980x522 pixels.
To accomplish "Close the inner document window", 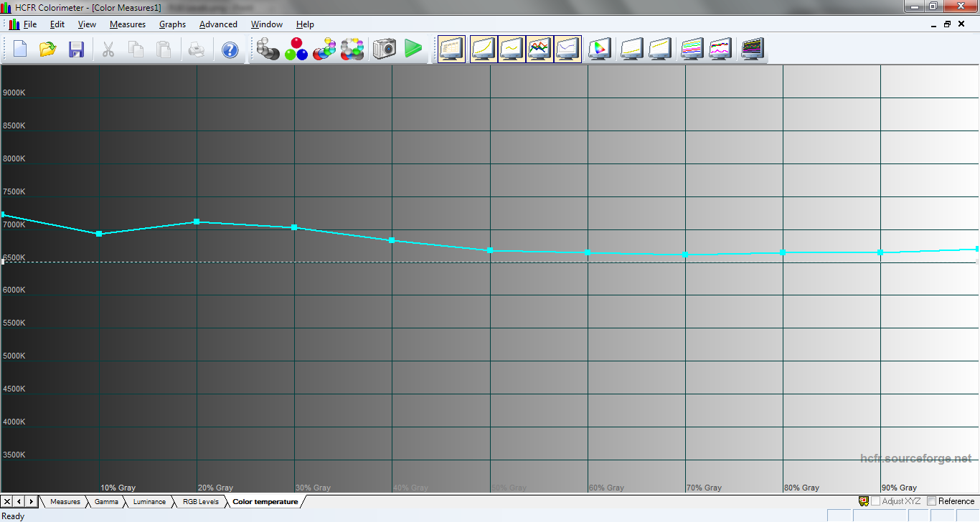I will [960, 24].
